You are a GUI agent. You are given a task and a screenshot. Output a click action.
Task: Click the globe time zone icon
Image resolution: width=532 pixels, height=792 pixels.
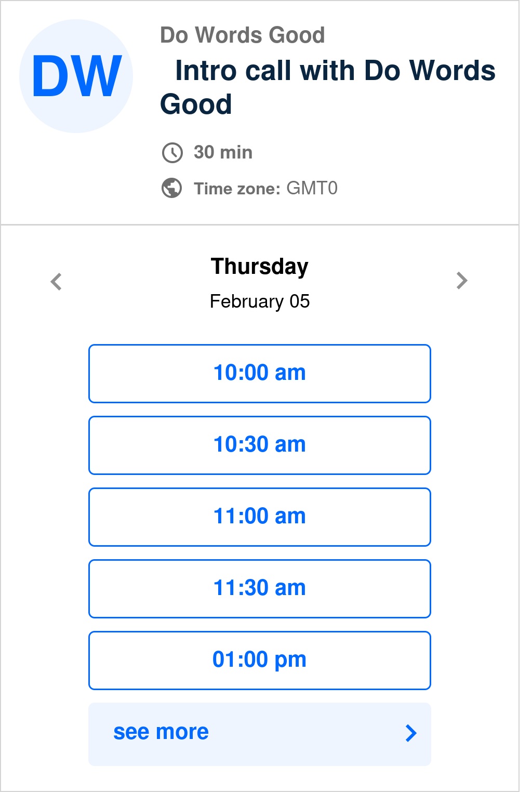tap(172, 188)
